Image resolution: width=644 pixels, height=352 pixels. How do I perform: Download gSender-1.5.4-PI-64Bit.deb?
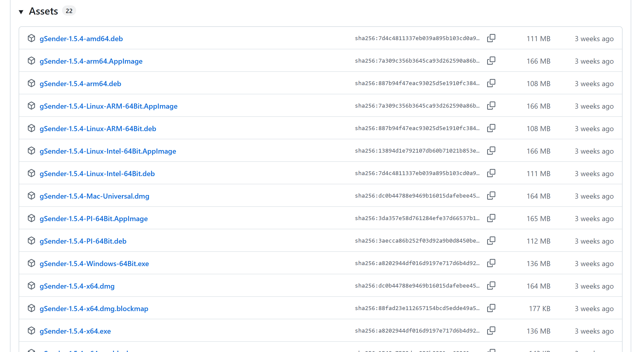(83, 241)
